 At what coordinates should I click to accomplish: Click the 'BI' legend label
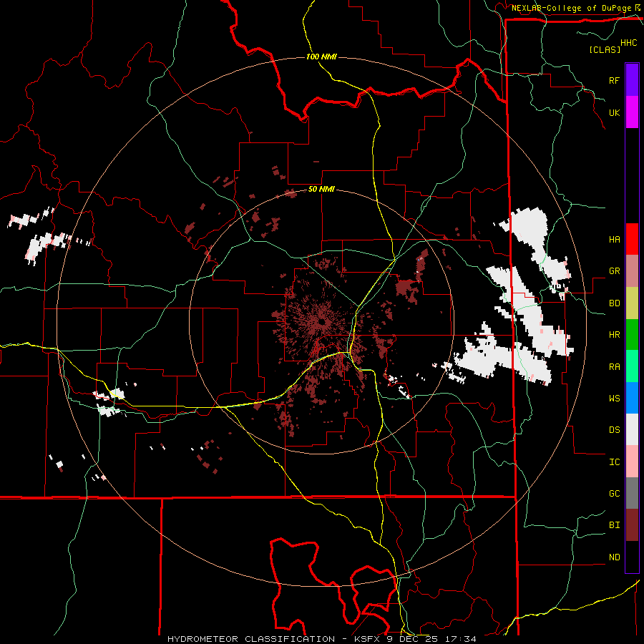[x=614, y=525]
